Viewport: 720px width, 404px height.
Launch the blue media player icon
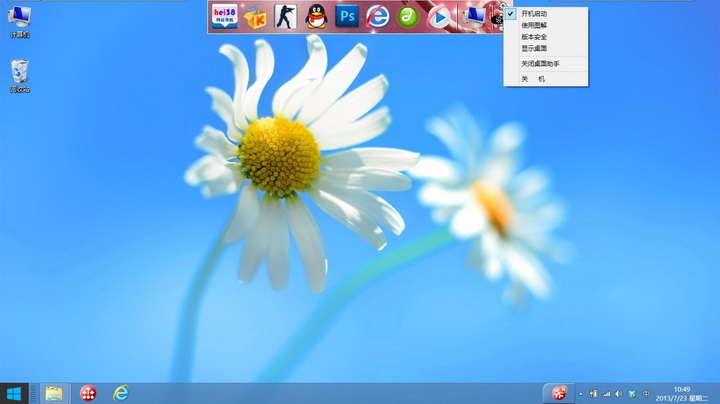click(439, 17)
